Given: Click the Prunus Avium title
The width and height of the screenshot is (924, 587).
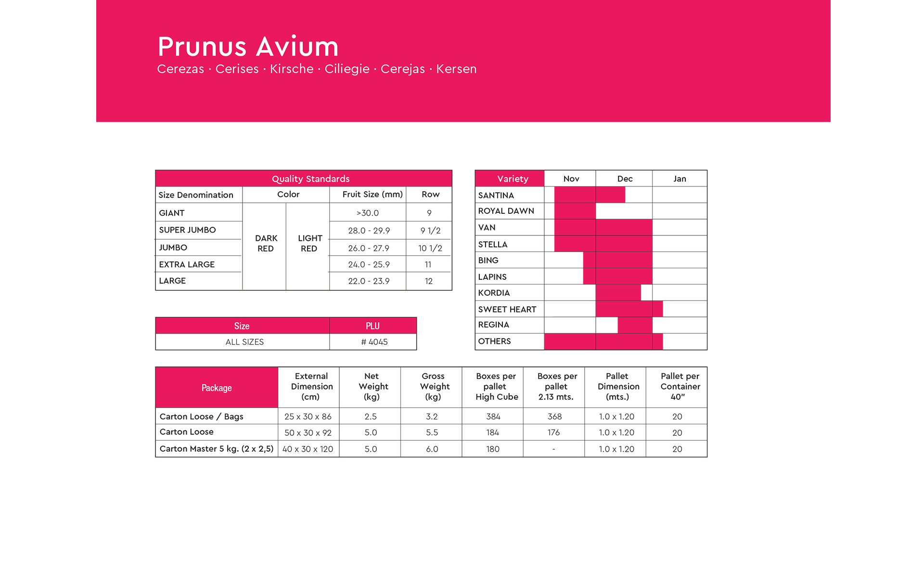Looking at the screenshot, I should click(x=248, y=47).
